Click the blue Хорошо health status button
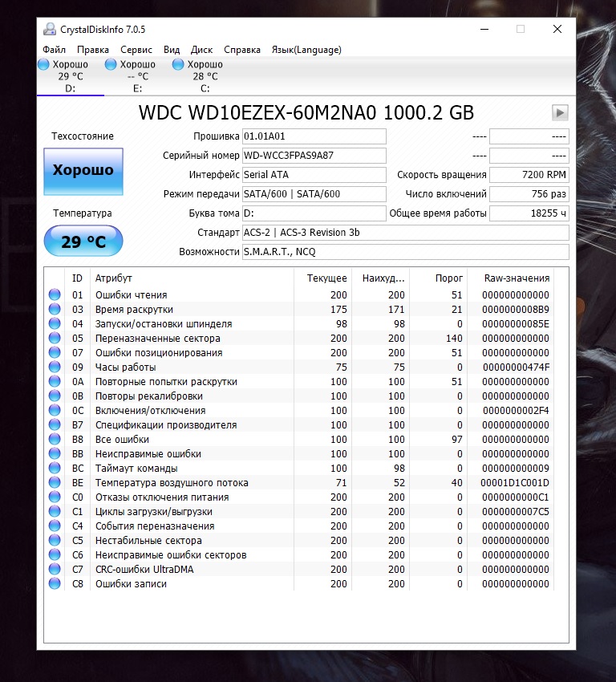Screen dimensions: 616x682 [x=83, y=171]
